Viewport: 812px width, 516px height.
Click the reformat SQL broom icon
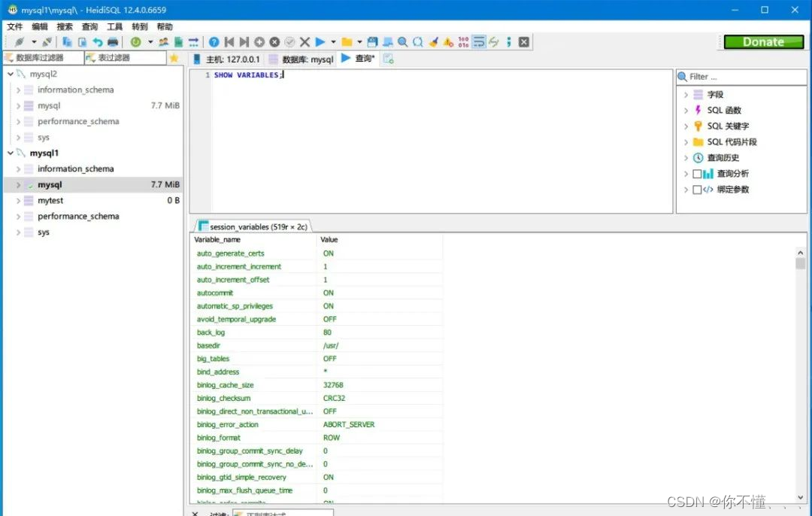point(434,42)
